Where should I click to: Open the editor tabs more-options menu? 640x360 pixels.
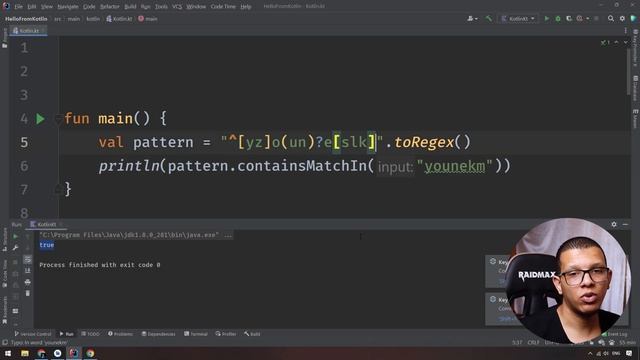pyautogui.click(x=625, y=31)
